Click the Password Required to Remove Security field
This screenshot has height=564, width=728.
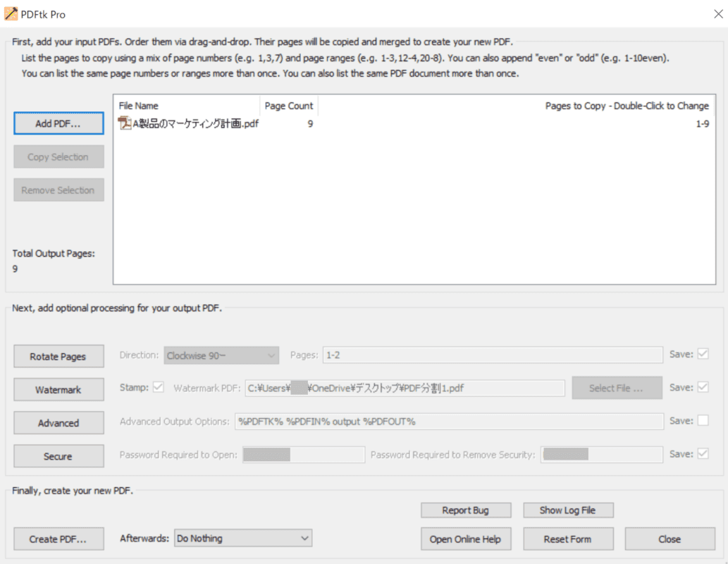click(x=602, y=455)
